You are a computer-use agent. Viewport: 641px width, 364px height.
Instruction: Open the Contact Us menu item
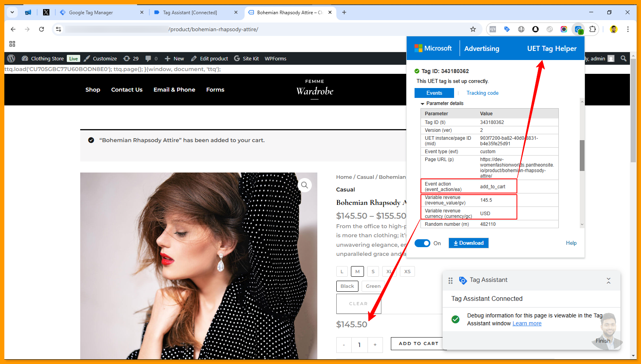(127, 90)
